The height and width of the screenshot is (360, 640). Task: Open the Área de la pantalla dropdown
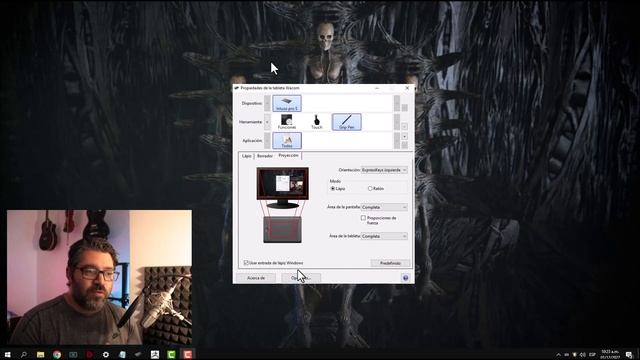[384, 207]
